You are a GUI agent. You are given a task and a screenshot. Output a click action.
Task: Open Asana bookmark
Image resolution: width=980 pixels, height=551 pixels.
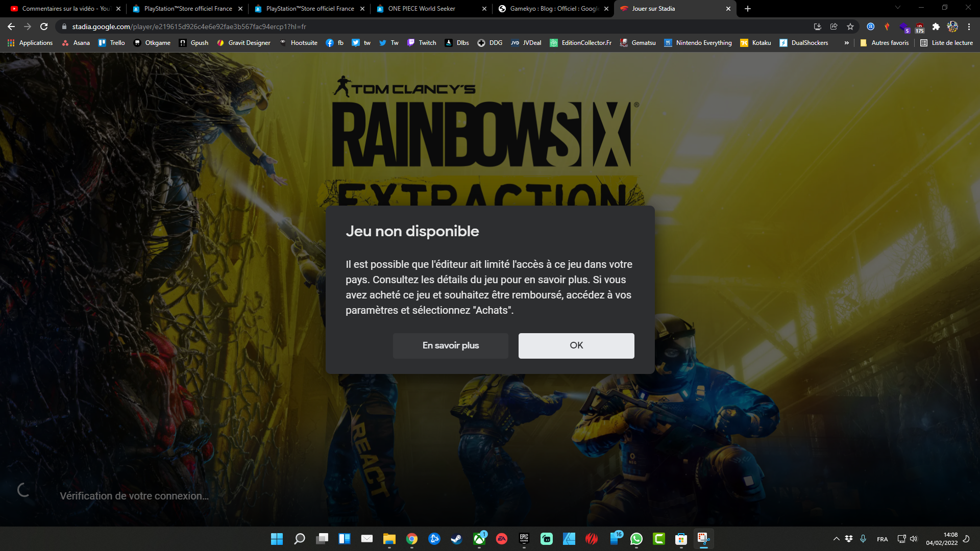point(76,43)
